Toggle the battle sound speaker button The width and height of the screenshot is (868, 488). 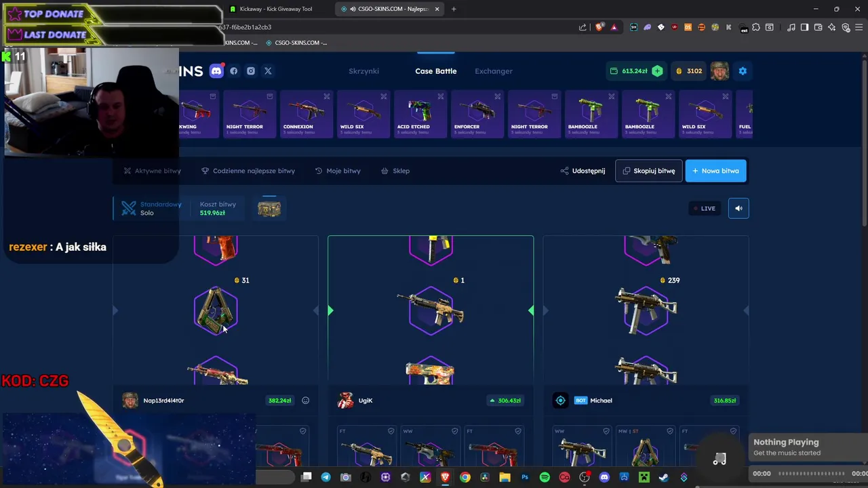[738, 208]
